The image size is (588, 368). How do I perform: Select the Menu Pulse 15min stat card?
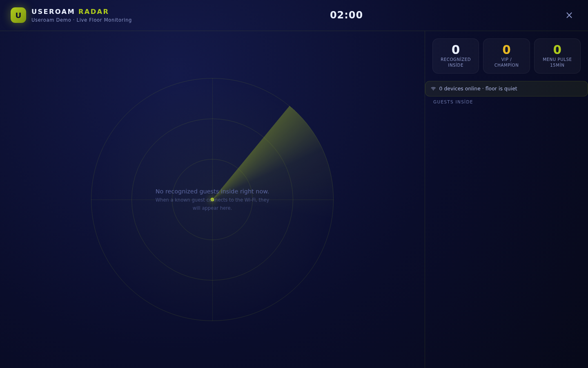coord(557,56)
